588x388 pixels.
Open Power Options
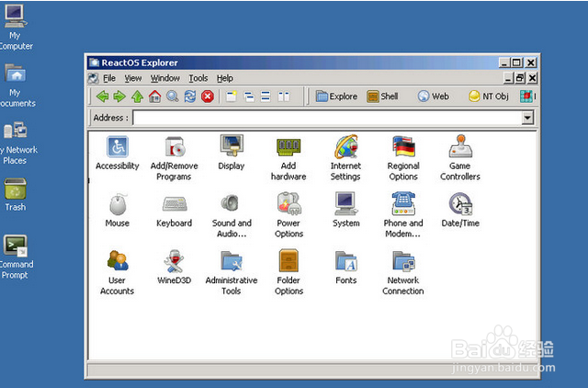coord(288,216)
